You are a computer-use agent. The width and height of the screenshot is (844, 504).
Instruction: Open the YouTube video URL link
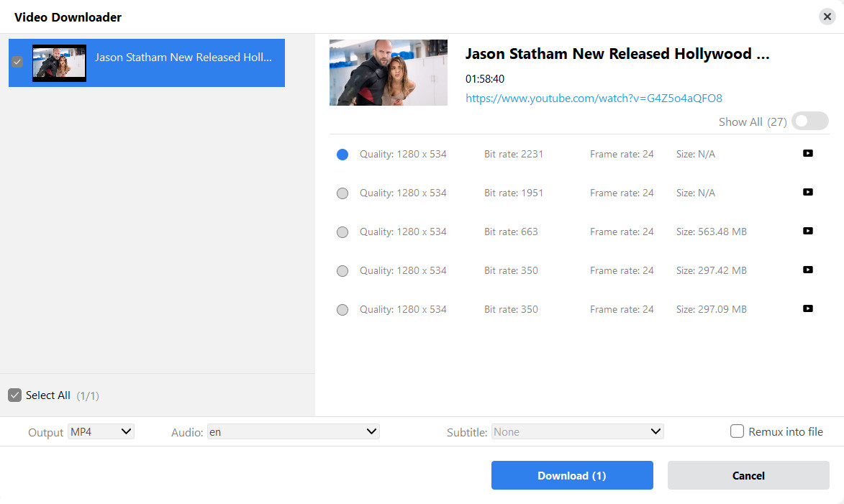pos(594,98)
